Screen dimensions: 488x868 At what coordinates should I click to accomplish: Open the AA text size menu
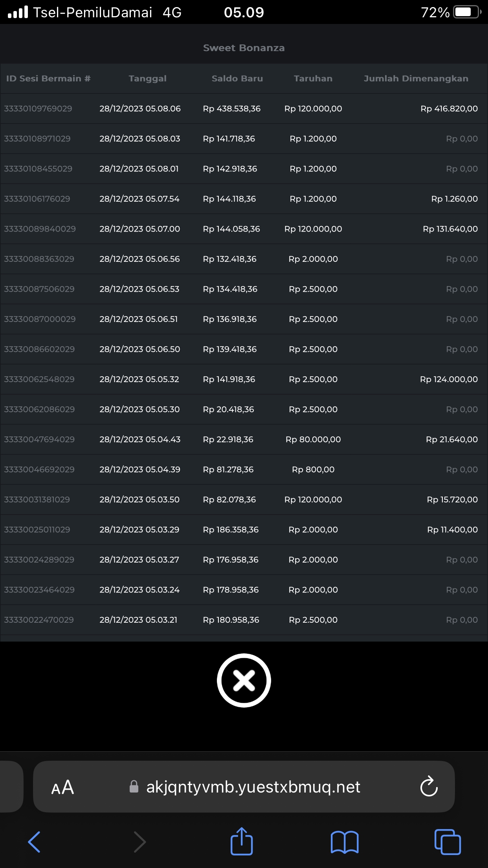[x=62, y=787]
